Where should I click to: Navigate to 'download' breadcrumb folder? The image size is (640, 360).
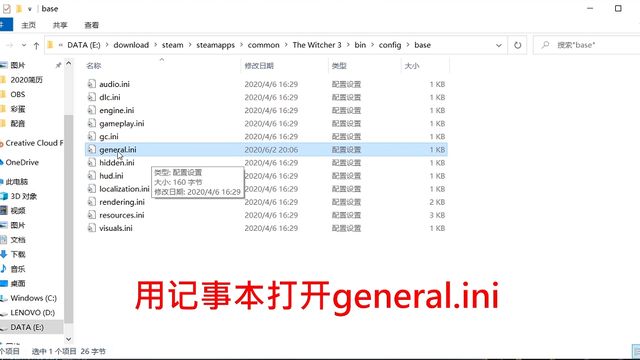pos(131,45)
